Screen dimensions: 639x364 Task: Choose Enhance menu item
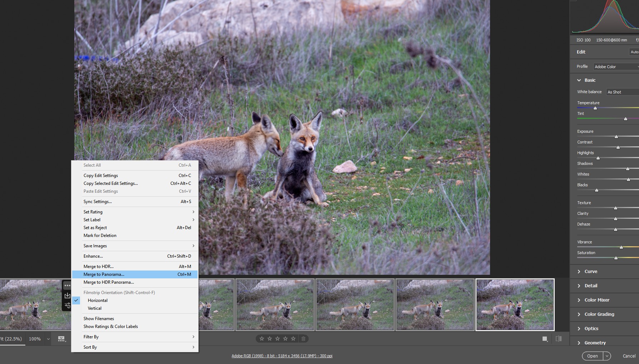pyautogui.click(x=135, y=256)
